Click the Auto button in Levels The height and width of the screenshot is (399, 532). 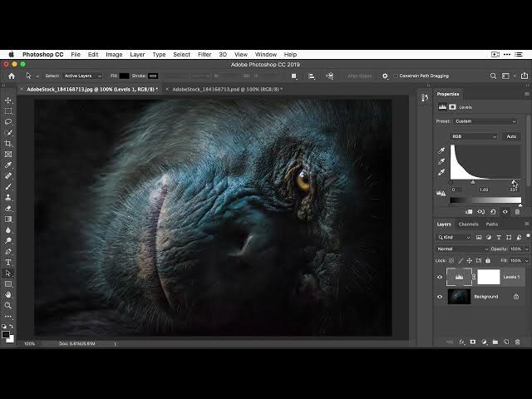pyautogui.click(x=511, y=136)
